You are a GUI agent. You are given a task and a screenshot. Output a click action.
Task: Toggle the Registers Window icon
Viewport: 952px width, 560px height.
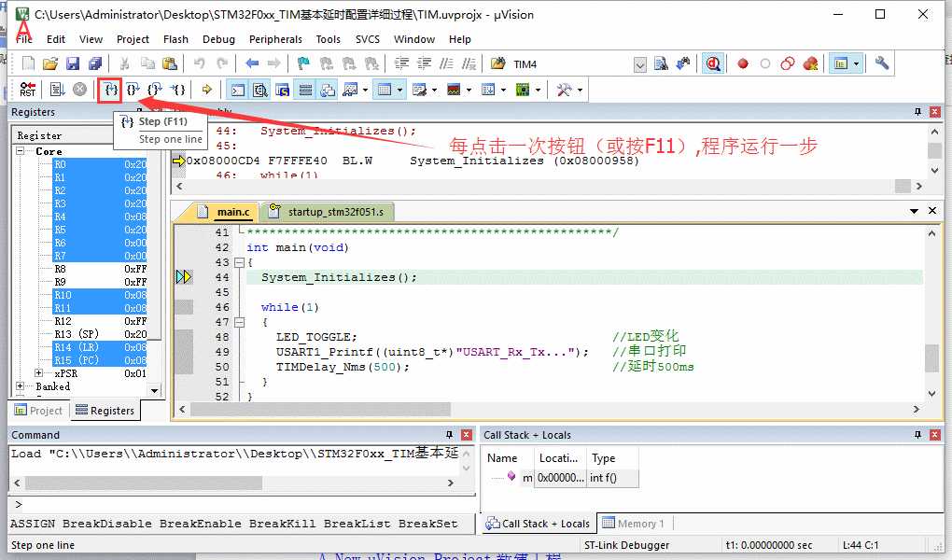point(305,90)
